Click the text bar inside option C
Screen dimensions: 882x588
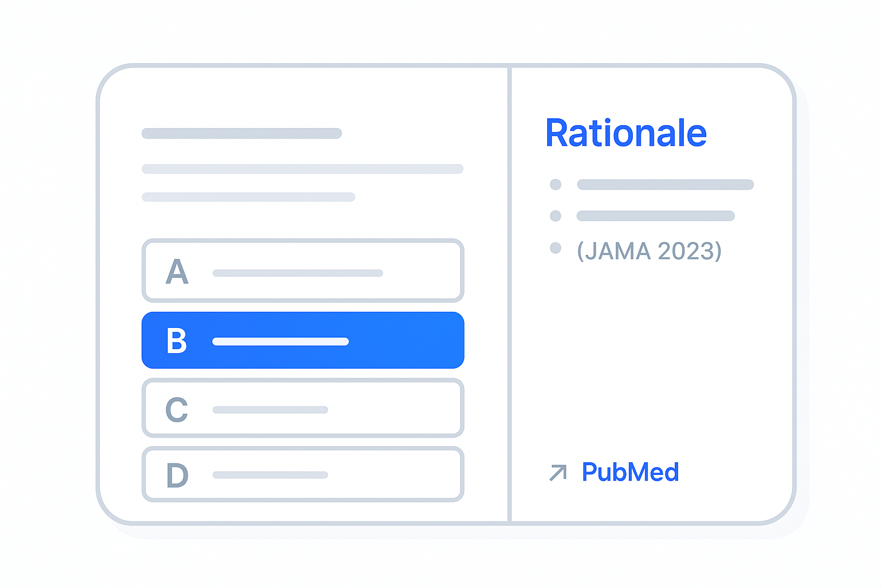click(270, 410)
